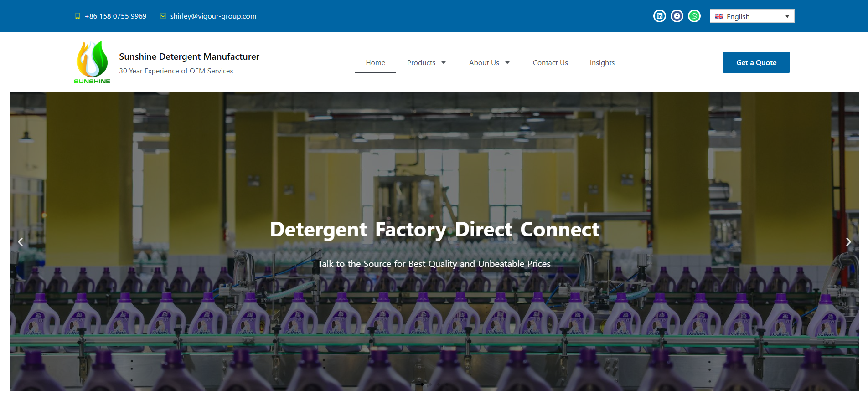Advance to next slide with right arrow
Image resolution: width=868 pixels, height=415 pixels.
[x=848, y=242]
